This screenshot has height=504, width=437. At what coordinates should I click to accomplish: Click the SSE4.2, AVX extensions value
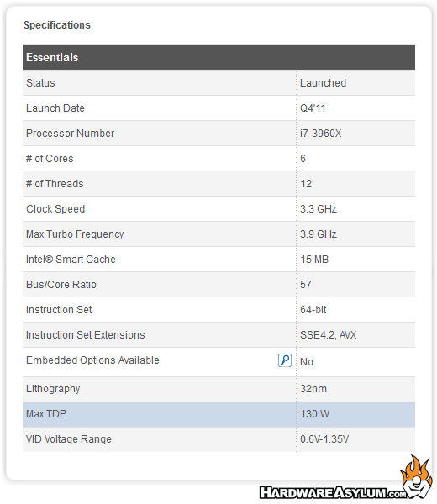point(329,335)
